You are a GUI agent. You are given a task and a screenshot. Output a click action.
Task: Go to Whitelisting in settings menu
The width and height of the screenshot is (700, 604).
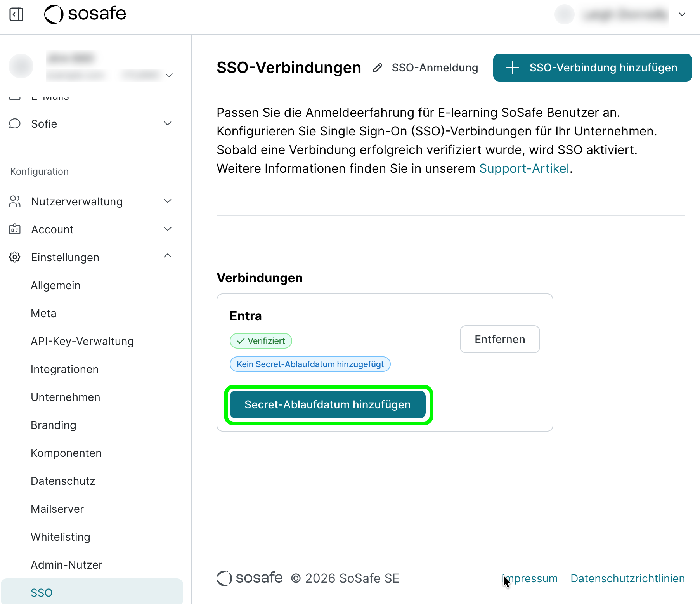pos(61,537)
